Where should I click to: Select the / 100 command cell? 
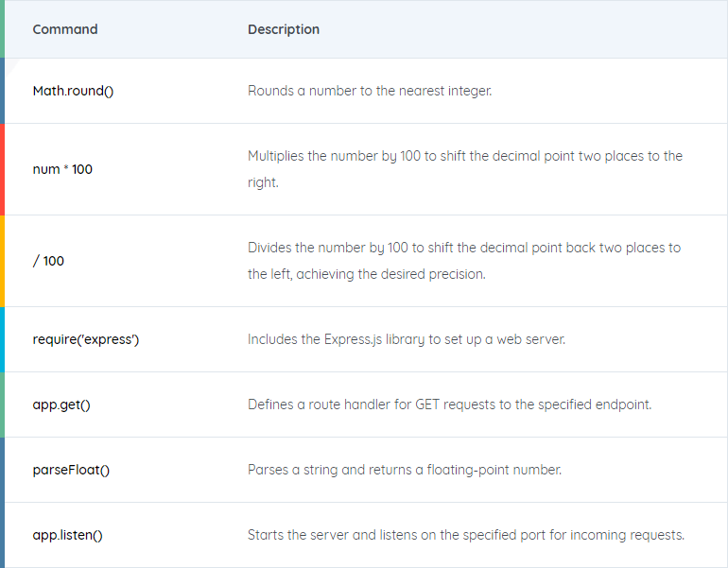48,261
